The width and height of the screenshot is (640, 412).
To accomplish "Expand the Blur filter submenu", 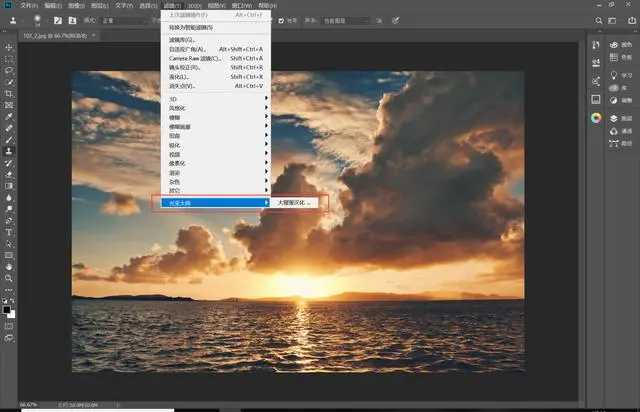I will (216, 117).
